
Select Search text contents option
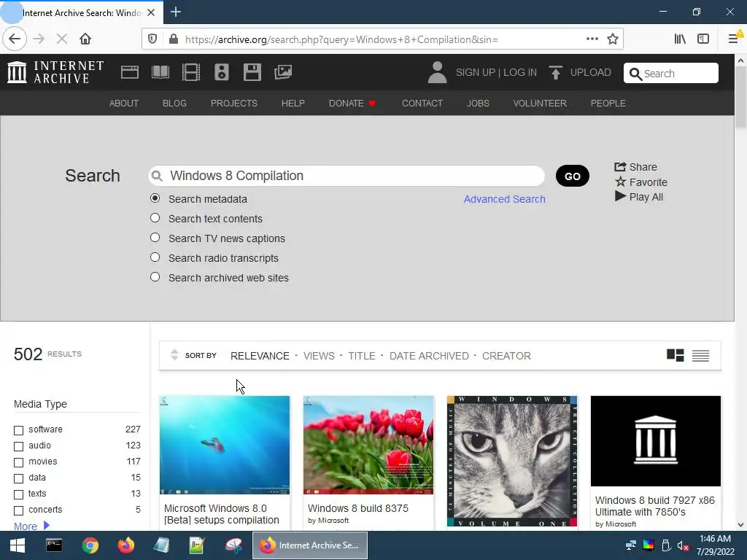(155, 217)
